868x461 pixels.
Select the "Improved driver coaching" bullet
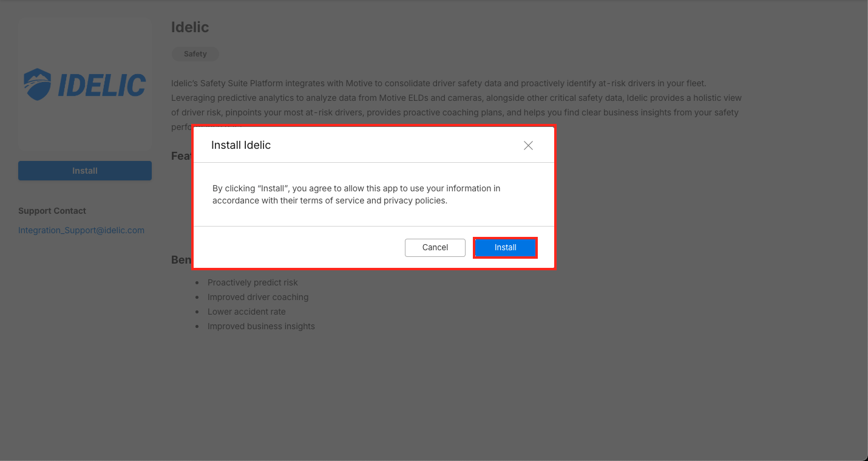[258, 297]
